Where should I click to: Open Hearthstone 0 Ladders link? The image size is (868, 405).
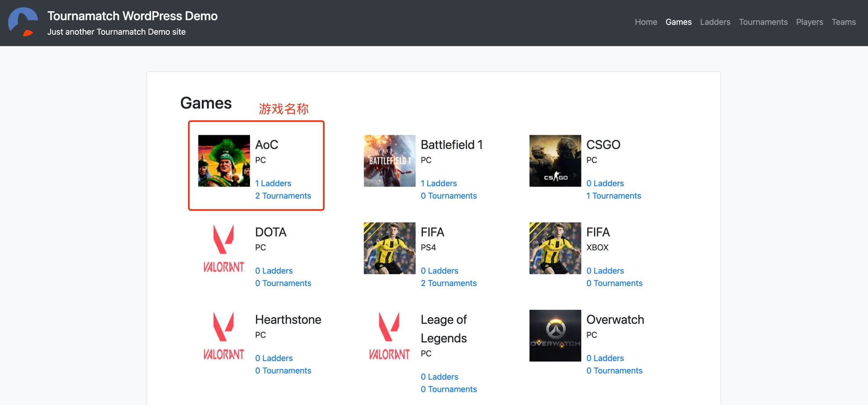[274, 358]
